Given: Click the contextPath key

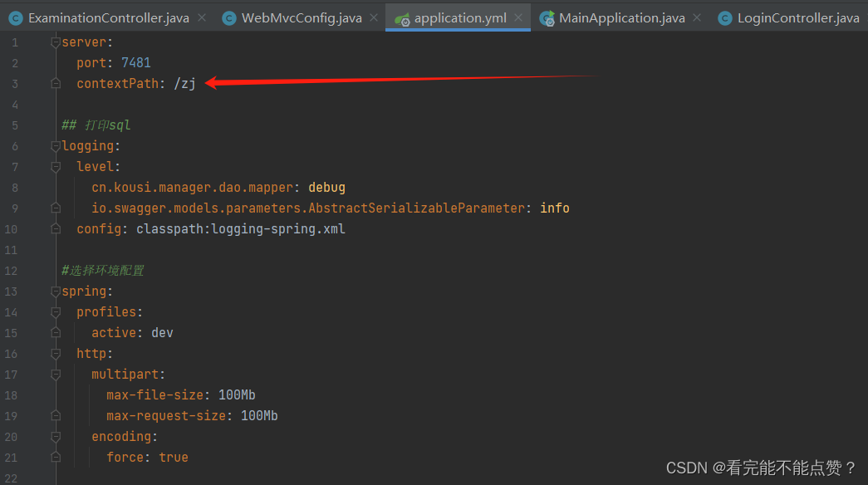Looking at the screenshot, I should (117, 84).
